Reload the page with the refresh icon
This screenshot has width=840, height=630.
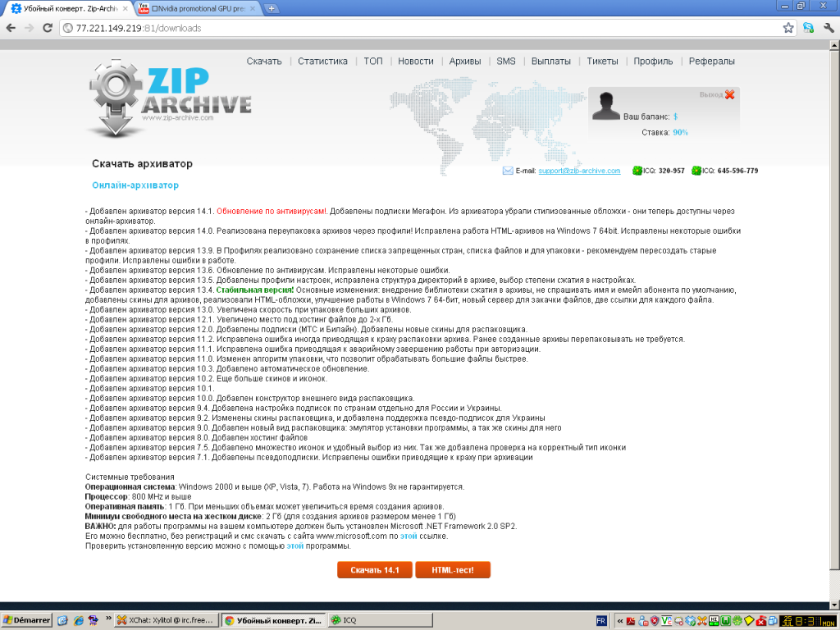[48, 28]
